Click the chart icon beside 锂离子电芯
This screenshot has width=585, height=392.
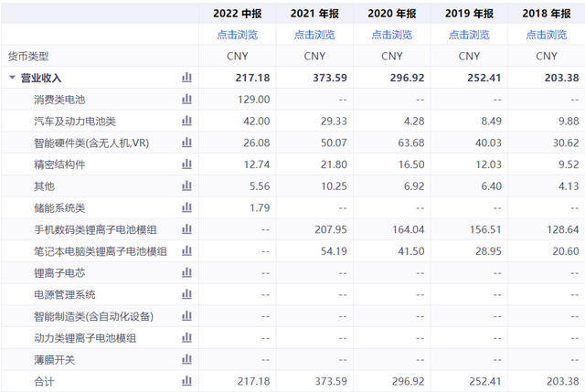pyautogui.click(x=186, y=272)
